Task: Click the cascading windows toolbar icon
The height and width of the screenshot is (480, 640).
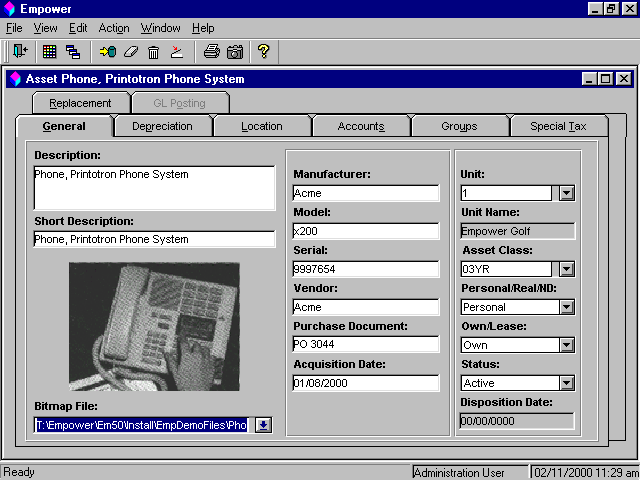Action: click(73, 52)
